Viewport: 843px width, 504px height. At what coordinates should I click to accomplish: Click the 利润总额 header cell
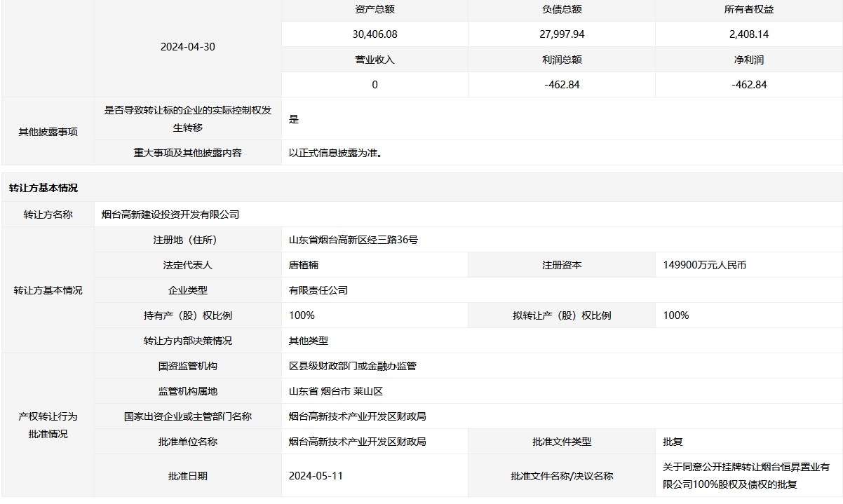562,60
